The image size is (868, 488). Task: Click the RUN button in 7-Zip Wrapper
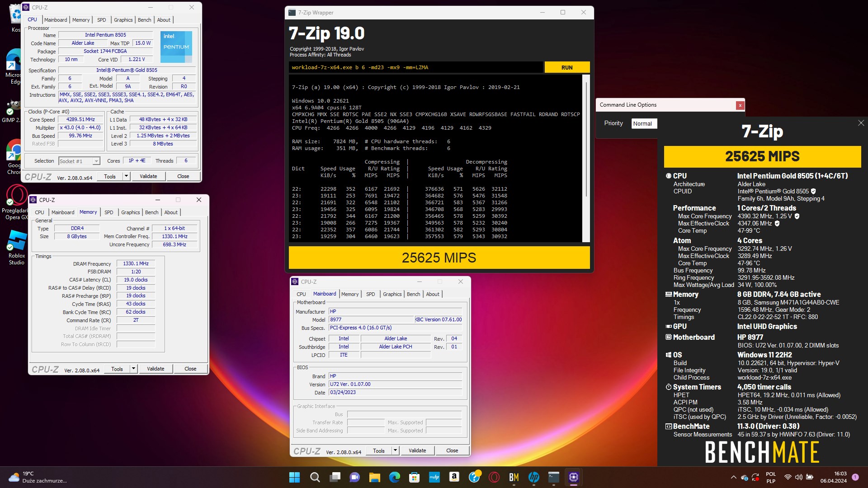point(567,67)
